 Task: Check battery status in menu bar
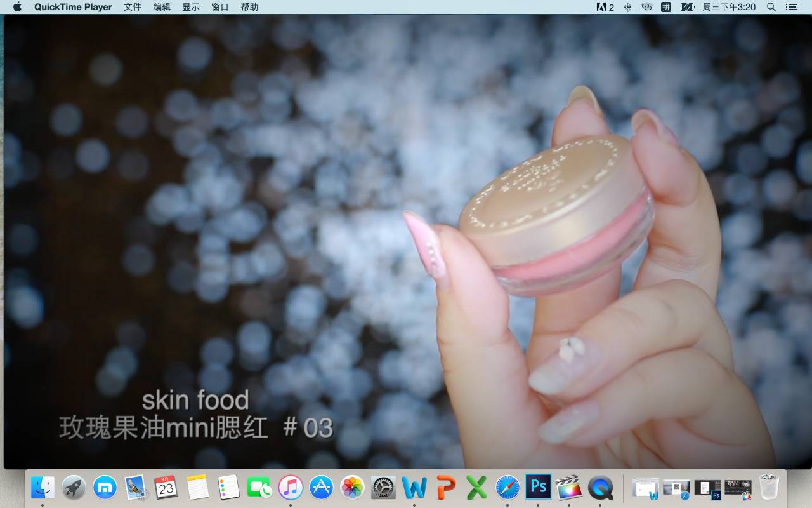coord(687,7)
